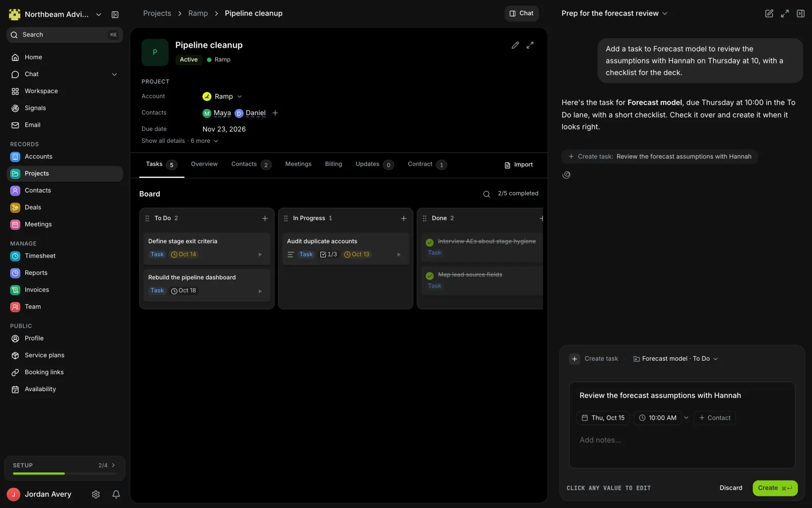Click the pencil icon to edit Pipeline cleanup
This screenshot has width=812, height=508.
[x=515, y=45]
